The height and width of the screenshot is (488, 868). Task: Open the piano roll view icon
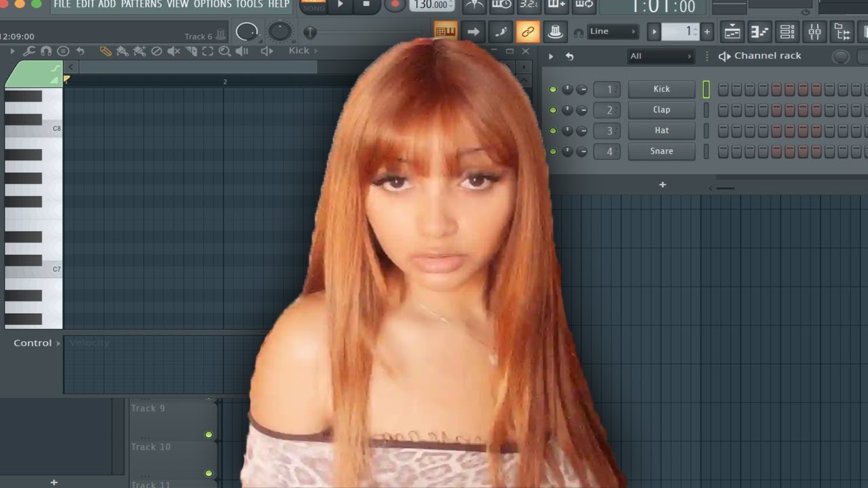click(760, 32)
